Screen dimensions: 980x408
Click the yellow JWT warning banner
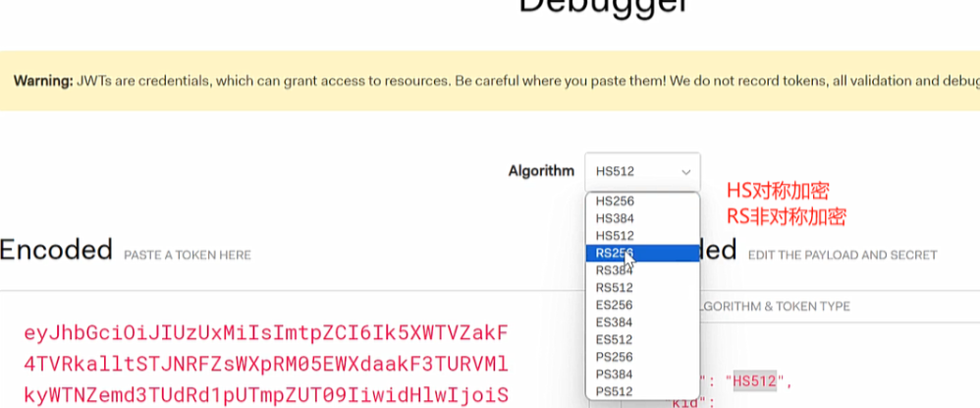(491, 80)
